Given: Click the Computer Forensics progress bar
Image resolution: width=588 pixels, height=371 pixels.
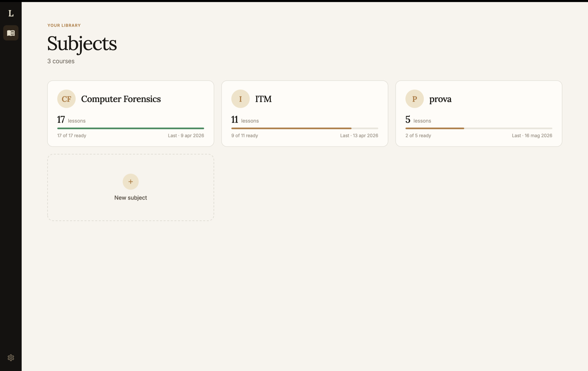Looking at the screenshot, I should [131, 128].
